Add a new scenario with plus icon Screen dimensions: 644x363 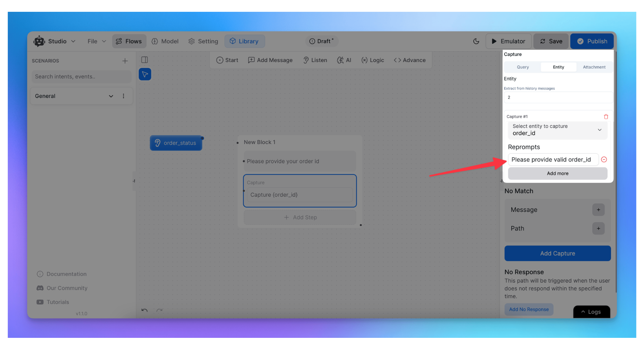pyautogui.click(x=125, y=61)
